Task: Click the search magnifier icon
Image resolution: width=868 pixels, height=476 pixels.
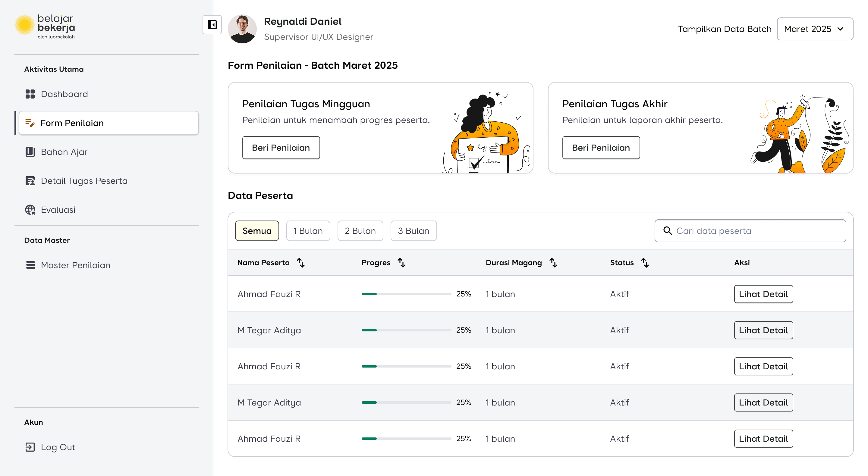Action: point(667,231)
